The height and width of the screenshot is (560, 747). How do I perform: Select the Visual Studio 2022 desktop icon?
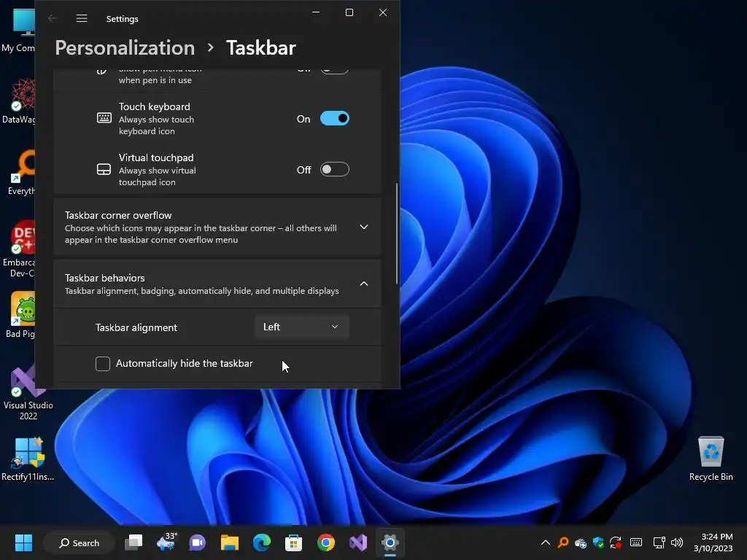tap(28, 393)
